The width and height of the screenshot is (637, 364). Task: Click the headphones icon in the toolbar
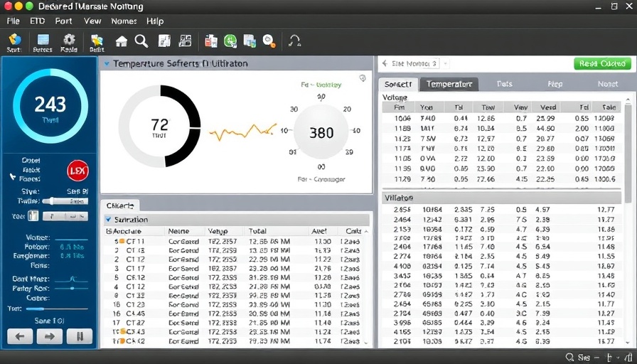tap(294, 41)
